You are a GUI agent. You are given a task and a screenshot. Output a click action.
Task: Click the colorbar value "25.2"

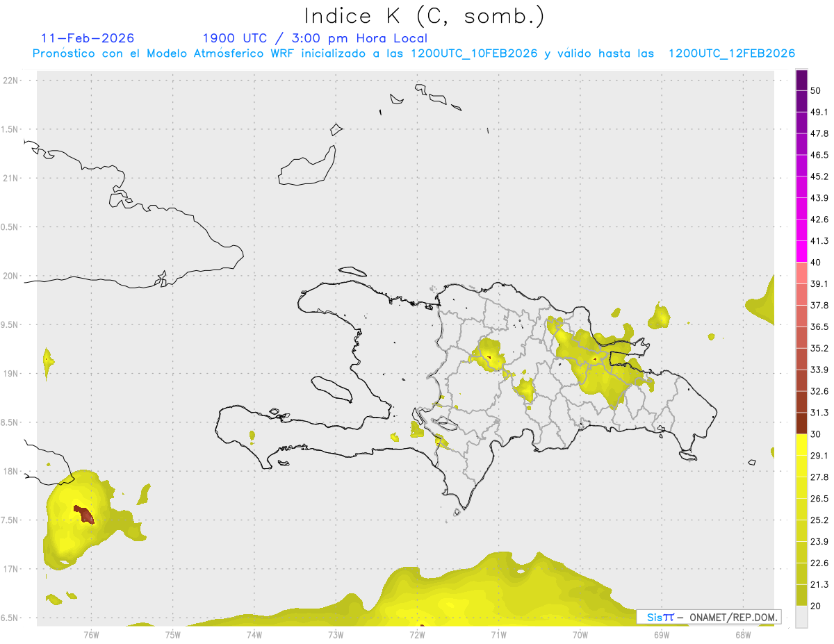click(x=820, y=520)
